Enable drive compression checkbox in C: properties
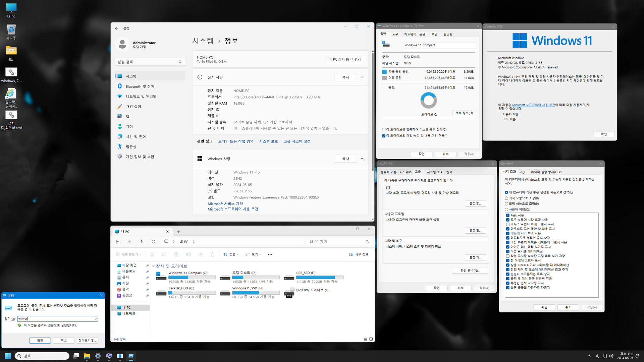The width and height of the screenshot is (644, 362). click(x=384, y=130)
